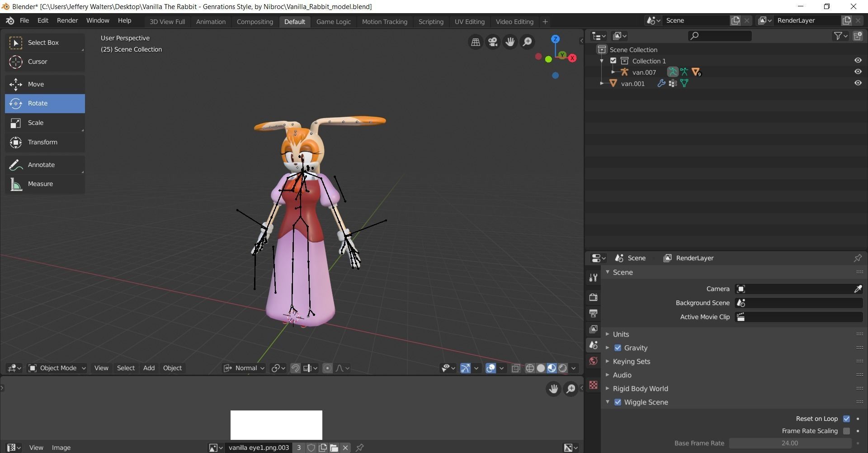Click the pan hand icon in 3D viewport
Screen dimensions: 868x453
coord(510,42)
